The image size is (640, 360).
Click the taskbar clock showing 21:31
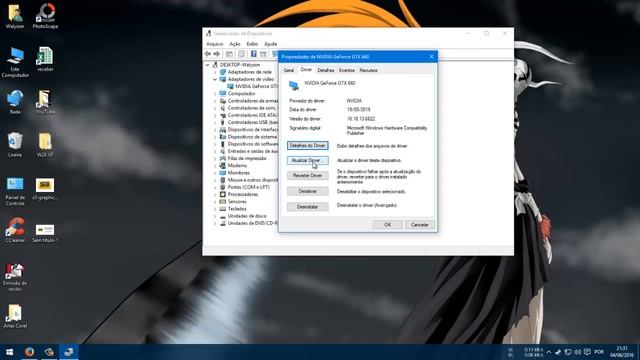[x=622, y=352]
